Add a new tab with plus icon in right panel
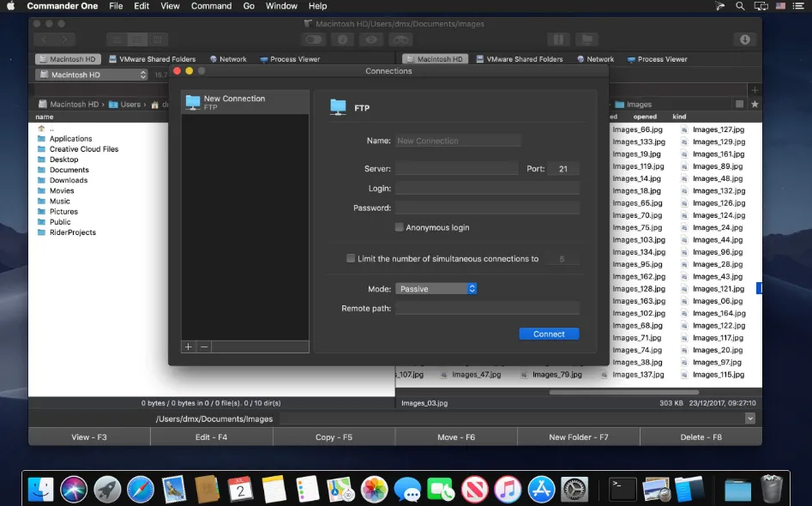This screenshot has height=506, width=812. coord(755,90)
